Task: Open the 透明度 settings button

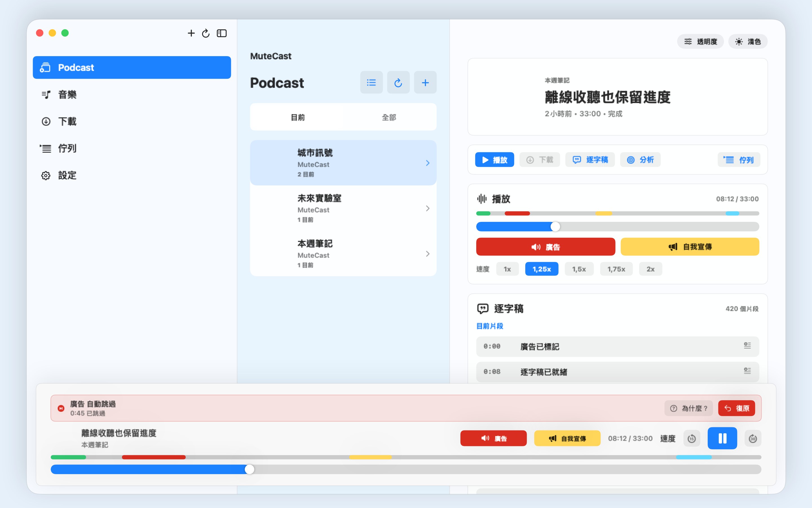Action: click(700, 41)
